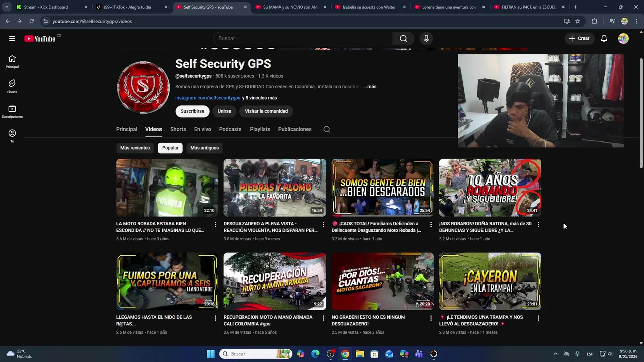Open options for LA MOTO ROBADA video
Viewport: 644px width, 362px height.
pyautogui.click(x=216, y=224)
